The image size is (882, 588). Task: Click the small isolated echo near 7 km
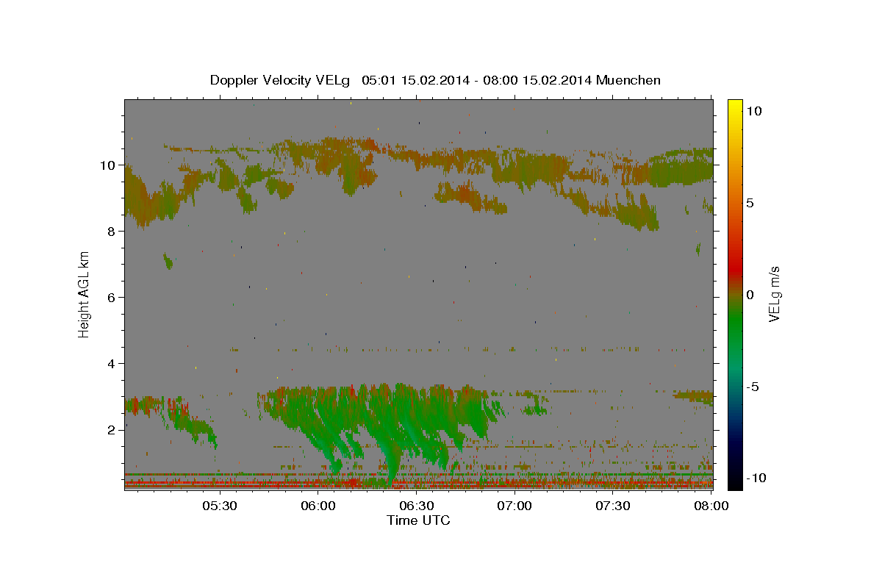click(168, 261)
